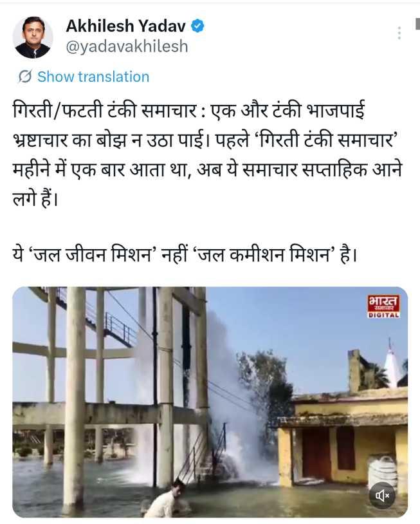This screenshot has width=420, height=524.
Task: Open Akhilesh Yadav's profile picture
Action: 33,37
